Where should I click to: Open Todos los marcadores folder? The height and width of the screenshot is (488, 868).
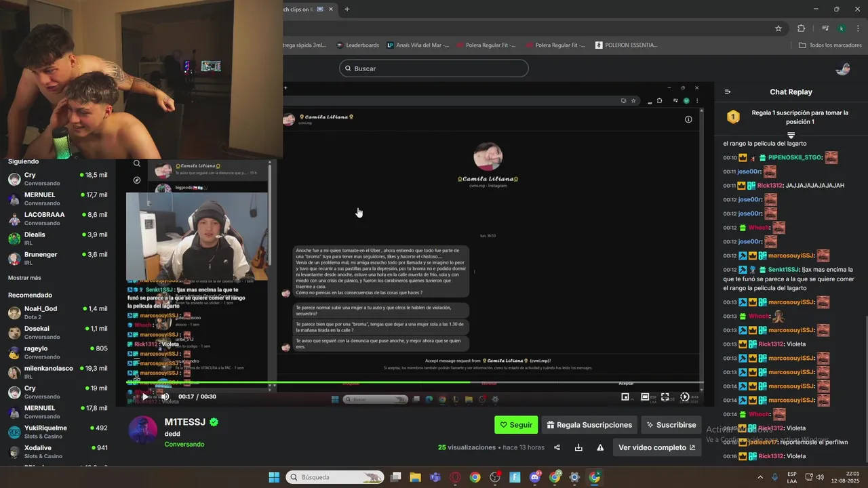pos(830,45)
